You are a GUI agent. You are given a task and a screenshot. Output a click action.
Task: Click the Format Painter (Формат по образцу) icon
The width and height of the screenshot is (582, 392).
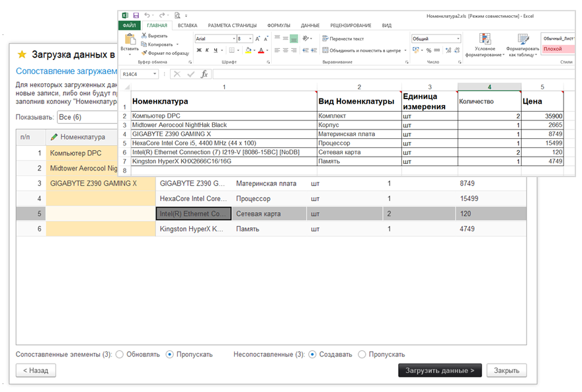(144, 53)
